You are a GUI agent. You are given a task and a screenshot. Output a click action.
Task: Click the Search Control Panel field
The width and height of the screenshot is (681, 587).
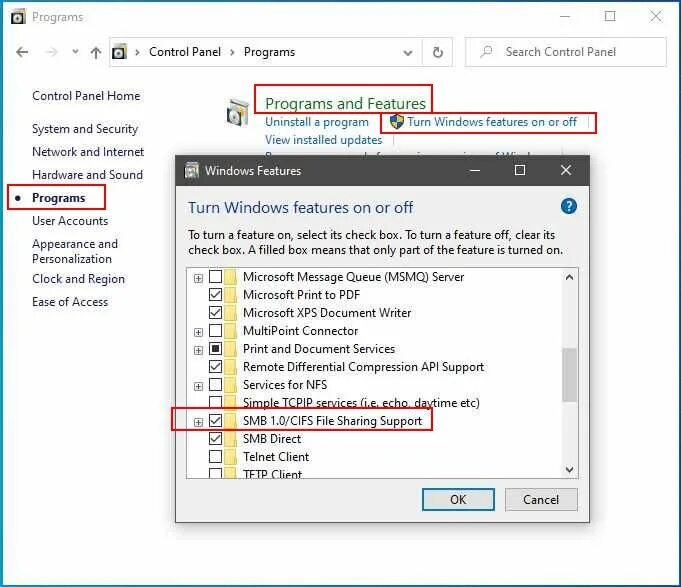[565, 52]
